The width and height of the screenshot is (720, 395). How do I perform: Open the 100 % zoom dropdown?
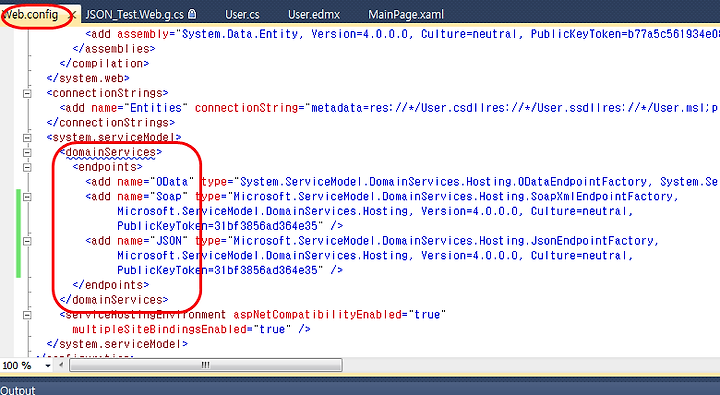tap(47, 366)
